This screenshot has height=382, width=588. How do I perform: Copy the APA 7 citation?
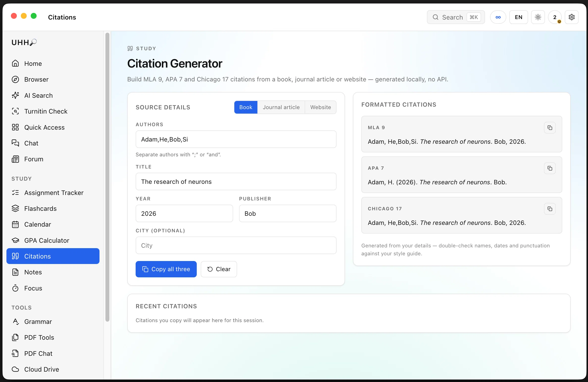tap(550, 168)
